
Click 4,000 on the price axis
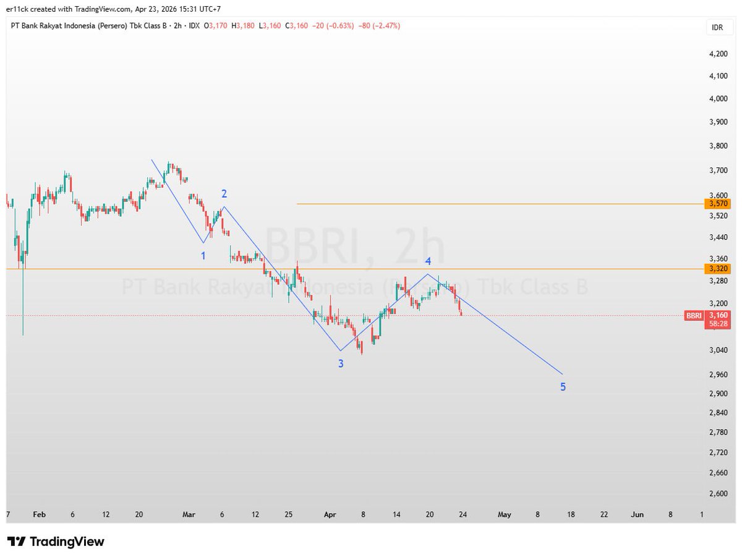[719, 99]
